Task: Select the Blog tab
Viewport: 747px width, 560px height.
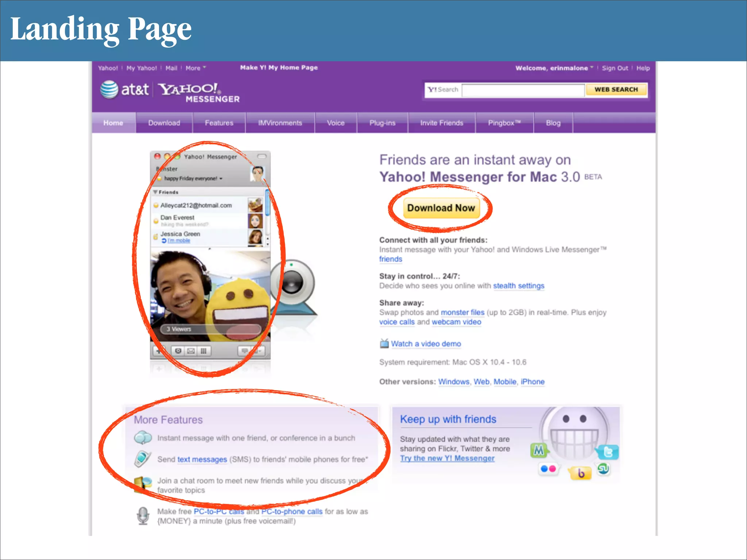Action: [x=553, y=123]
